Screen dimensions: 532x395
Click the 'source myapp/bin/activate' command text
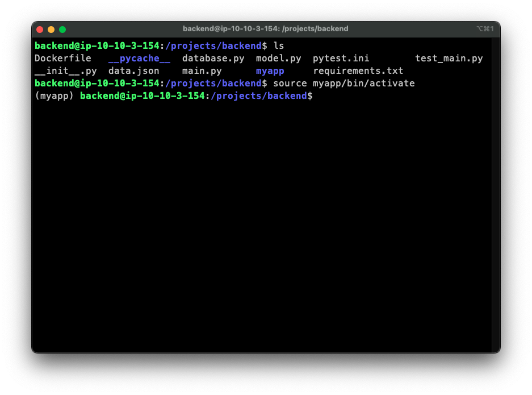pyautogui.click(x=344, y=84)
